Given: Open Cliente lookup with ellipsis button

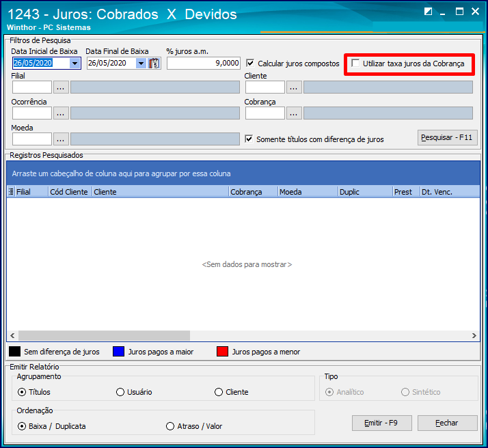Looking at the screenshot, I should pos(294,87).
